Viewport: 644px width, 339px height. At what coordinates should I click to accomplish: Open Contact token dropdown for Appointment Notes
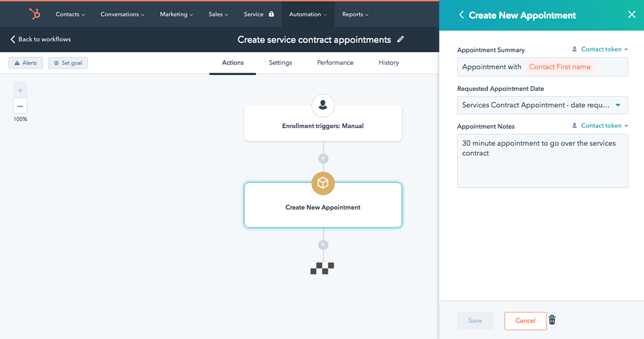[x=600, y=126]
